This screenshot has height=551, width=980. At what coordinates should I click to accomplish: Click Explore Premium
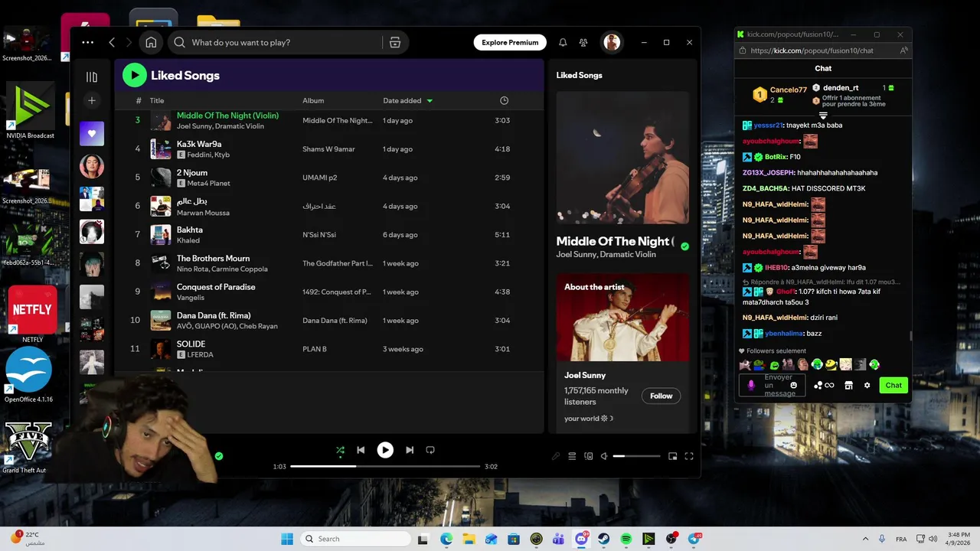click(x=510, y=43)
